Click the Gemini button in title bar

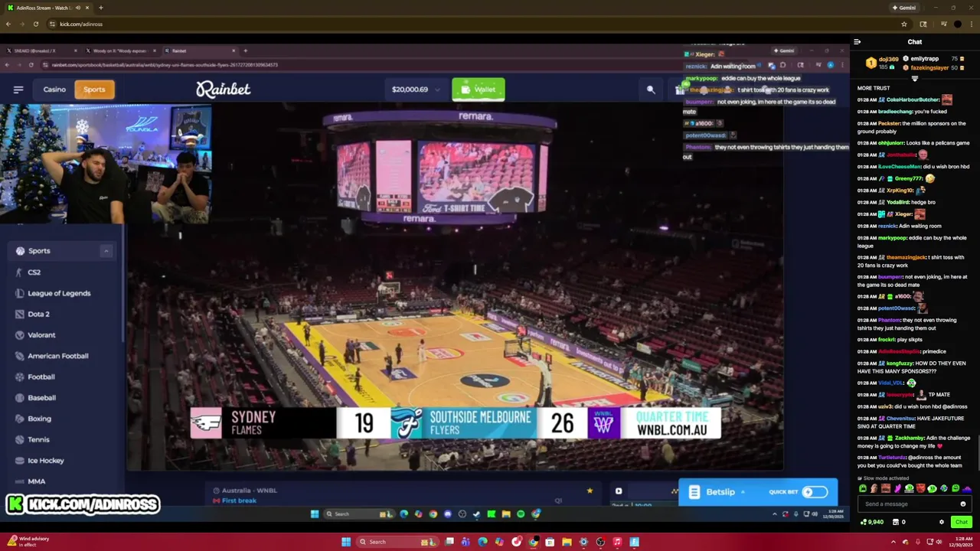click(904, 8)
